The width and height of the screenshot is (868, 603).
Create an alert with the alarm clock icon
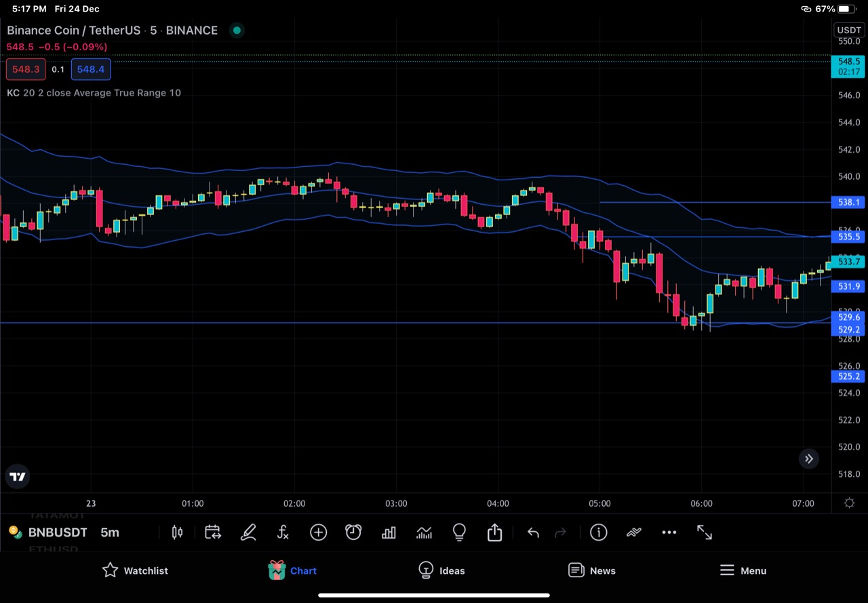coord(353,532)
